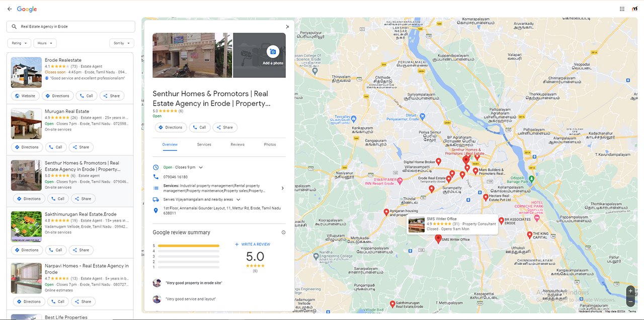This screenshot has width=644, height=320.
Task: Open the review summary info icon
Action: click(283, 233)
